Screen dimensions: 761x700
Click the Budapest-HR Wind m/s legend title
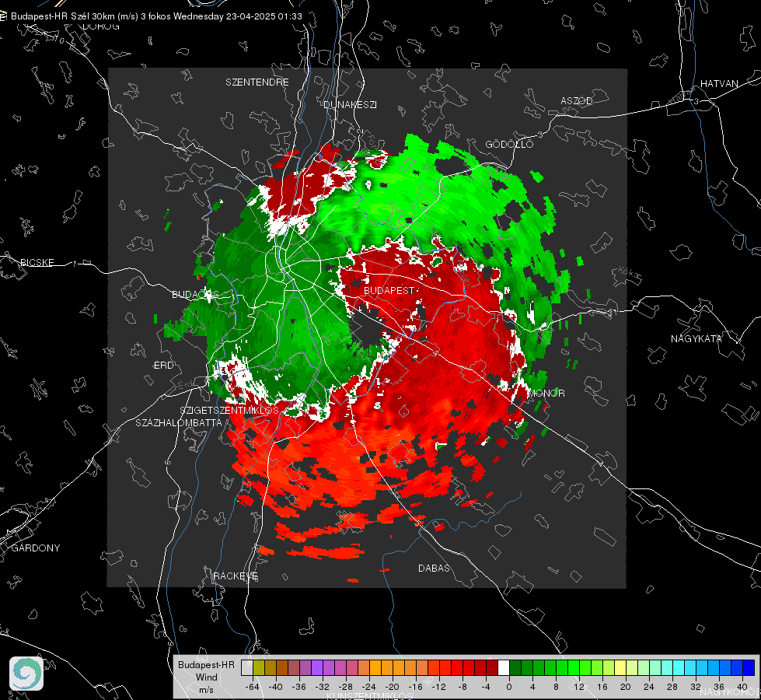(x=206, y=677)
